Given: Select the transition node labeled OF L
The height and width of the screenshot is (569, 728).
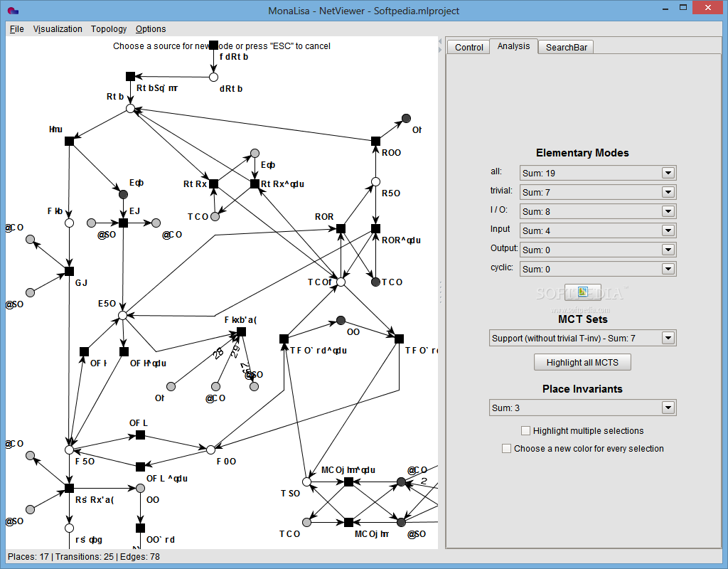Looking at the screenshot, I should pos(140,435).
